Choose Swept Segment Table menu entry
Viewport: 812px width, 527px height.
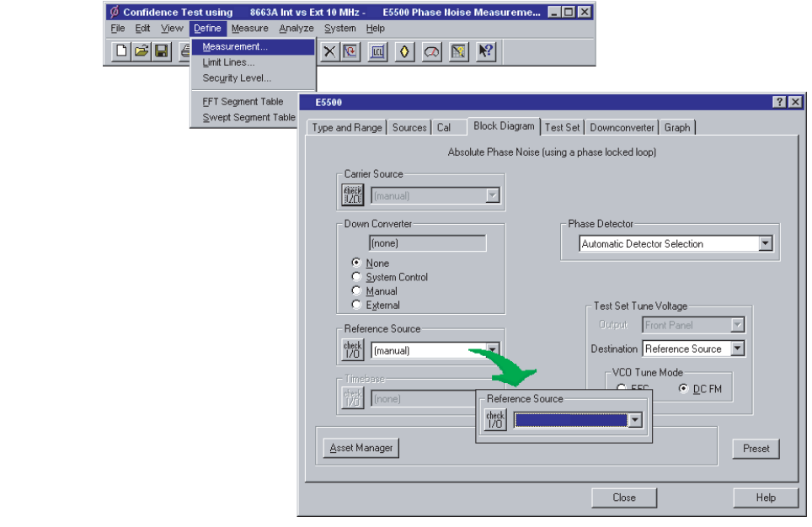[x=245, y=117]
